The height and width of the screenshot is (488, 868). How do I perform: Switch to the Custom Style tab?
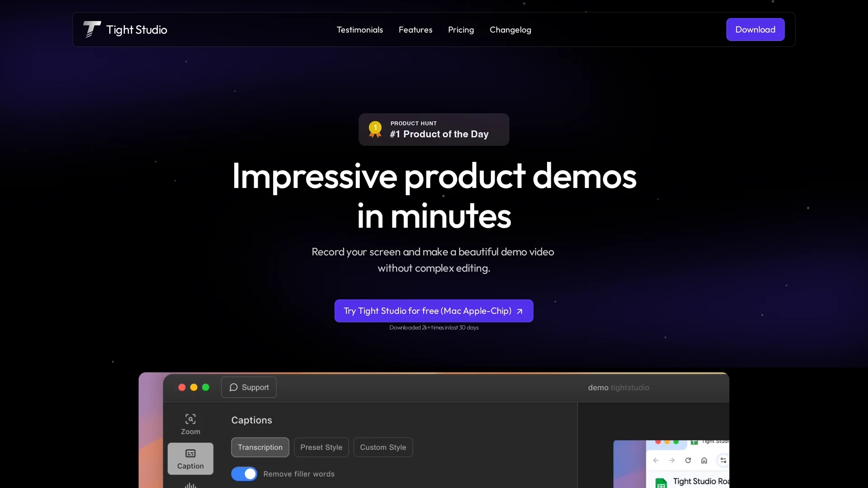click(x=383, y=447)
